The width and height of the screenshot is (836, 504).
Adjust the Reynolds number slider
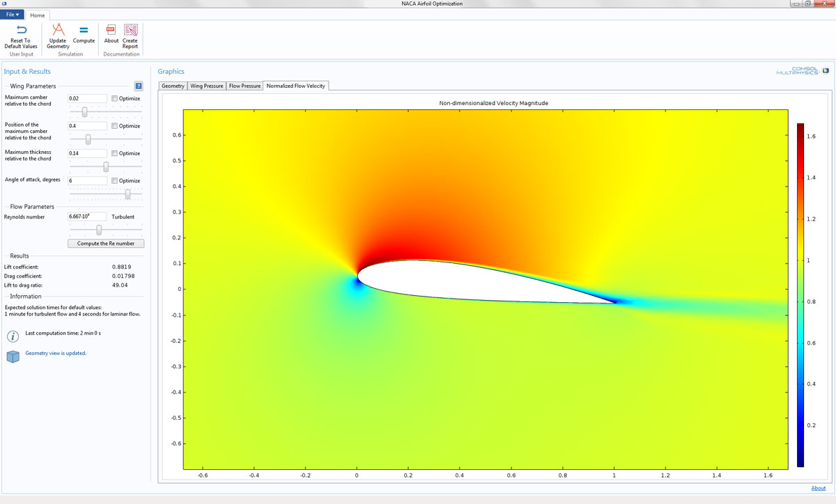[x=99, y=229]
